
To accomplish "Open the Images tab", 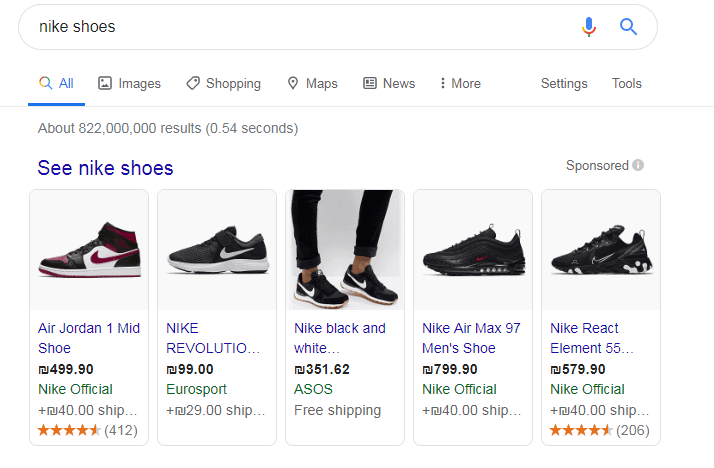I will [x=129, y=84].
